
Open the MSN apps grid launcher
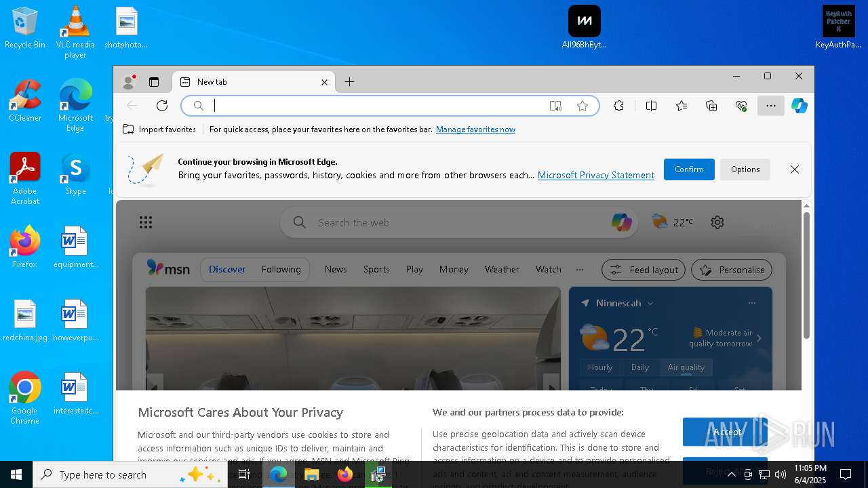(x=146, y=222)
